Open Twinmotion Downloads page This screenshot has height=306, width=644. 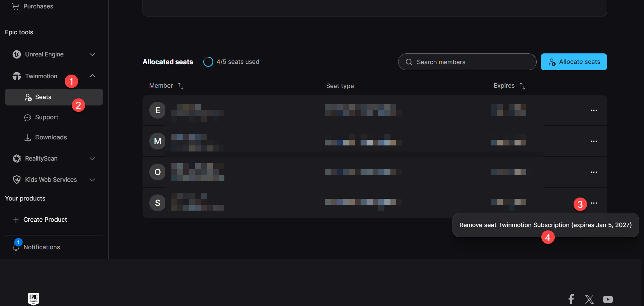pos(51,137)
